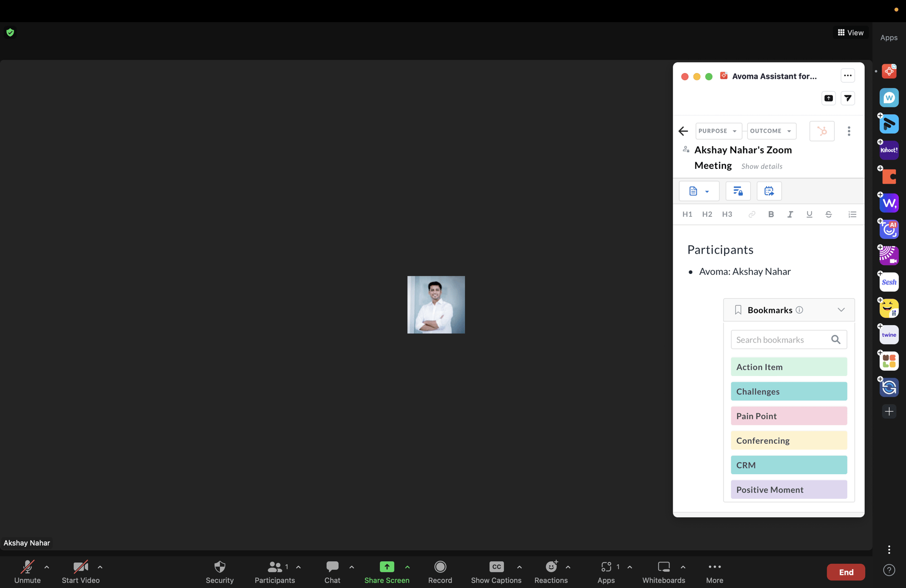End the Zoom meeting
The width and height of the screenshot is (906, 588).
(x=846, y=572)
